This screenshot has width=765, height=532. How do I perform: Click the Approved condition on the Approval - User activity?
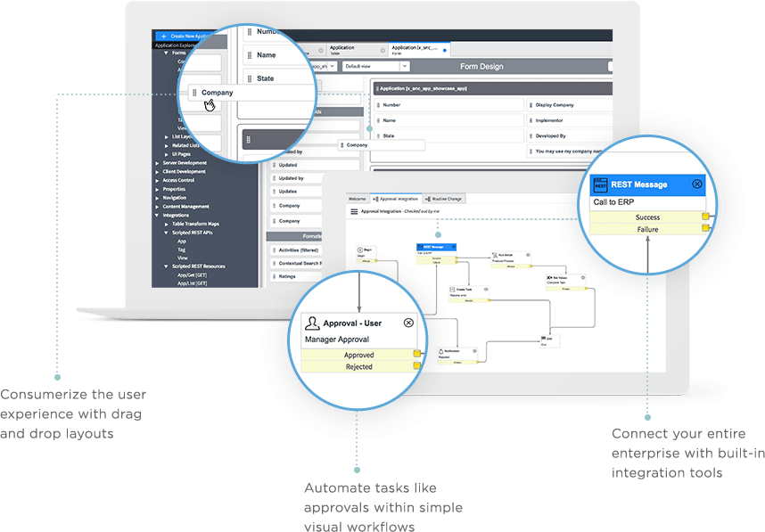pyautogui.click(x=358, y=355)
